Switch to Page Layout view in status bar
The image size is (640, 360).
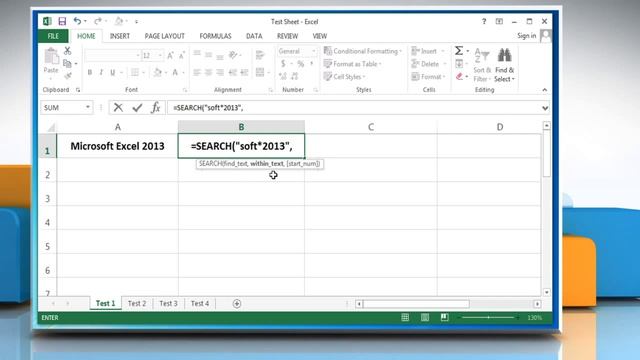tap(424, 318)
